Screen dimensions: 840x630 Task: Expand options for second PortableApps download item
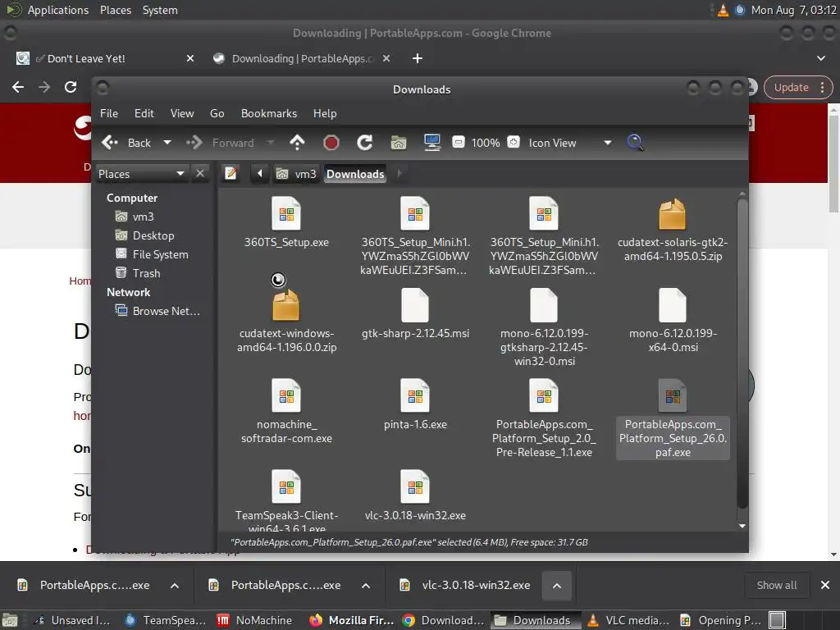tap(366, 586)
